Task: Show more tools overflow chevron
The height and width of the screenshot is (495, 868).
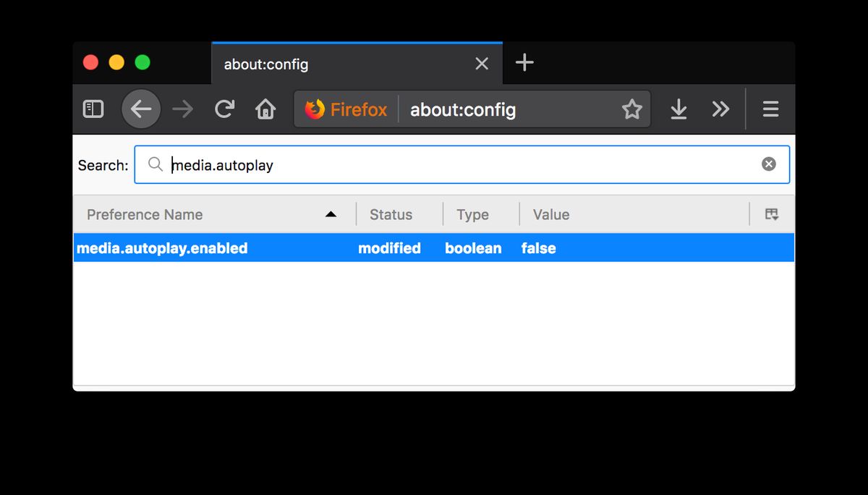Action: (720, 109)
